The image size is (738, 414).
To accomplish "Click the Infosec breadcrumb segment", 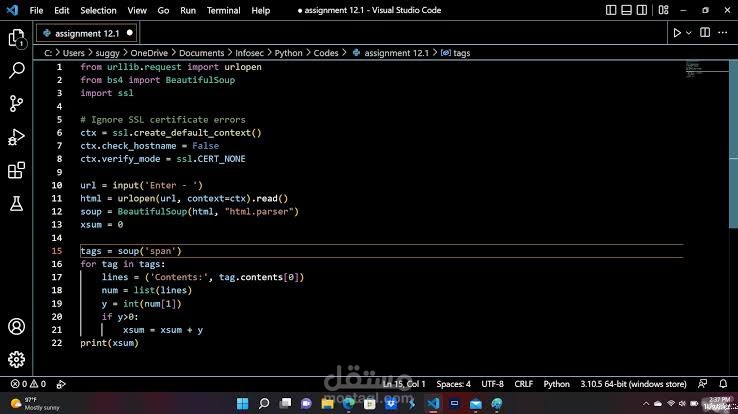I will point(249,53).
